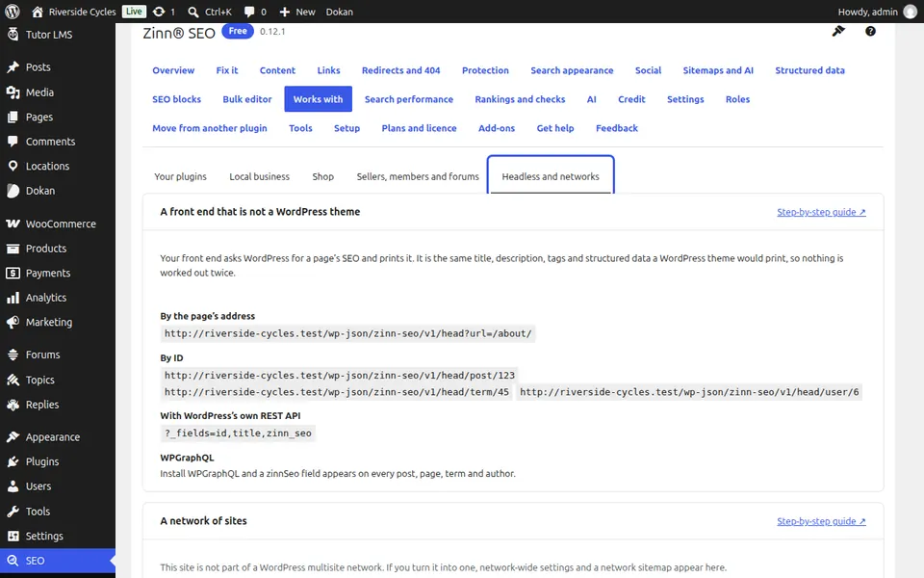Click the updates refresh icon in admin bar
Screen dimensions: 924x578
click(159, 12)
